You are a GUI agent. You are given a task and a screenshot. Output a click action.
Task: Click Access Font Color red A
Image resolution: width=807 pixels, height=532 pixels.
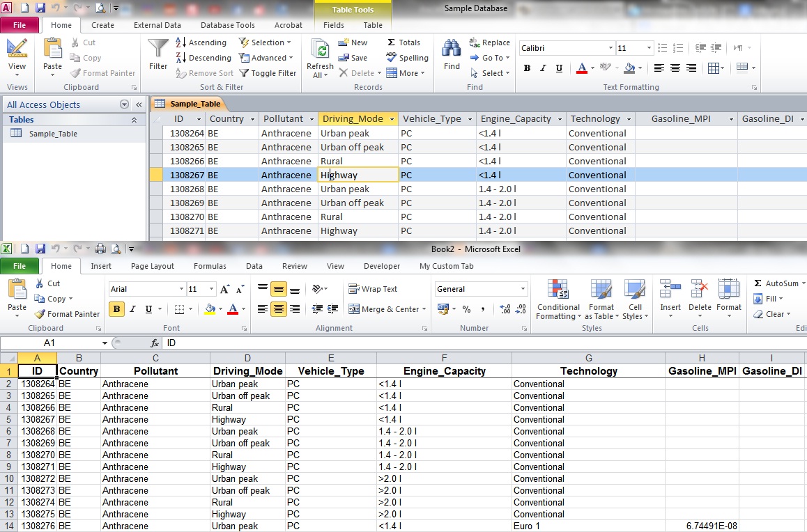click(582, 68)
